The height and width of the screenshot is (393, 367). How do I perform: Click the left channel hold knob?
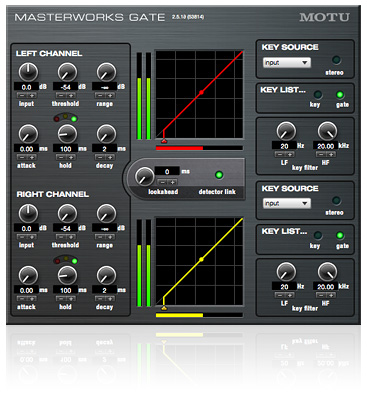(x=67, y=134)
